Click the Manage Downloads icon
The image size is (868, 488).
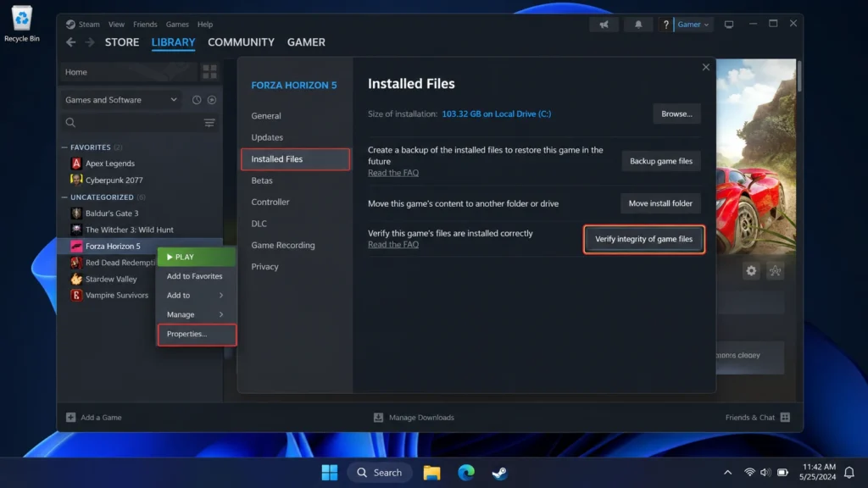(x=378, y=417)
